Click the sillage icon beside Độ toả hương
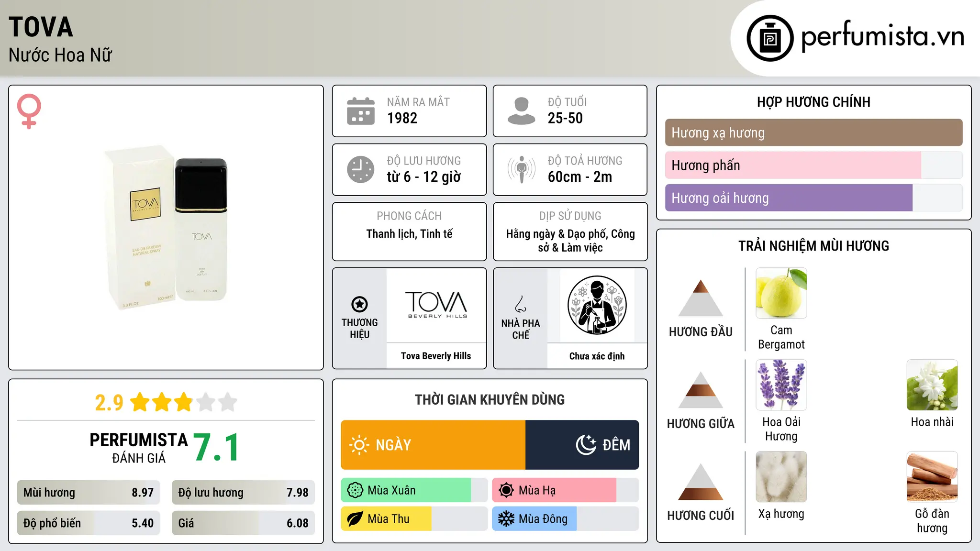The image size is (980, 551). (521, 169)
